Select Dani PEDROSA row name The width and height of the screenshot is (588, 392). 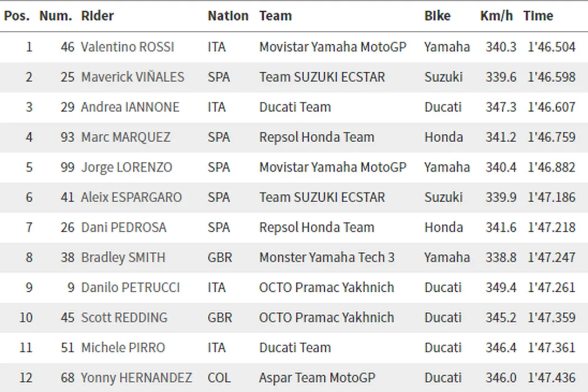(x=124, y=227)
